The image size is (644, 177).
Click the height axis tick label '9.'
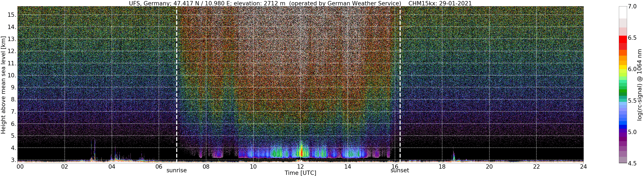[13, 87]
